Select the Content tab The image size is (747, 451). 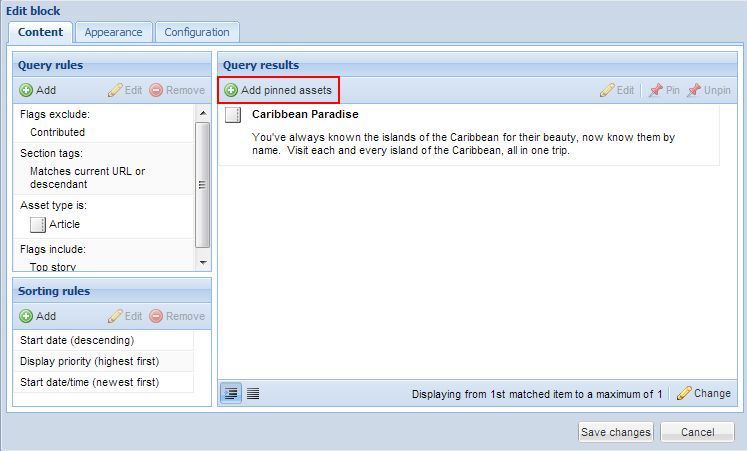(x=40, y=32)
